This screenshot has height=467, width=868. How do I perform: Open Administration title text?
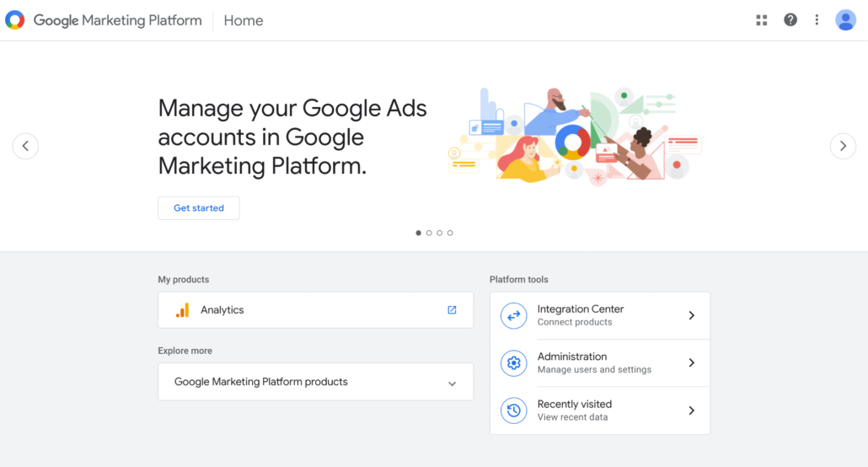tap(572, 357)
